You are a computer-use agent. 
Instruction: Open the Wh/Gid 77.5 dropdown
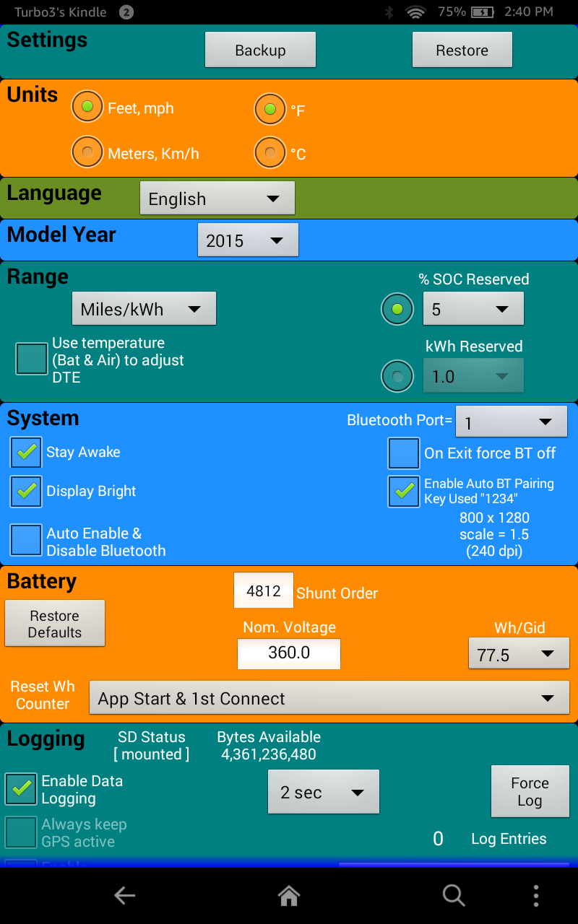coord(518,654)
